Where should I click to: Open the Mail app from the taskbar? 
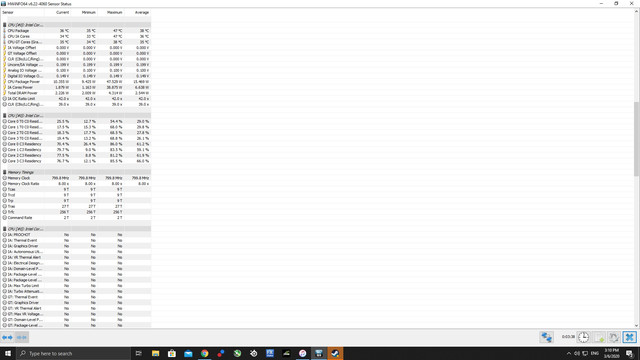click(188, 353)
